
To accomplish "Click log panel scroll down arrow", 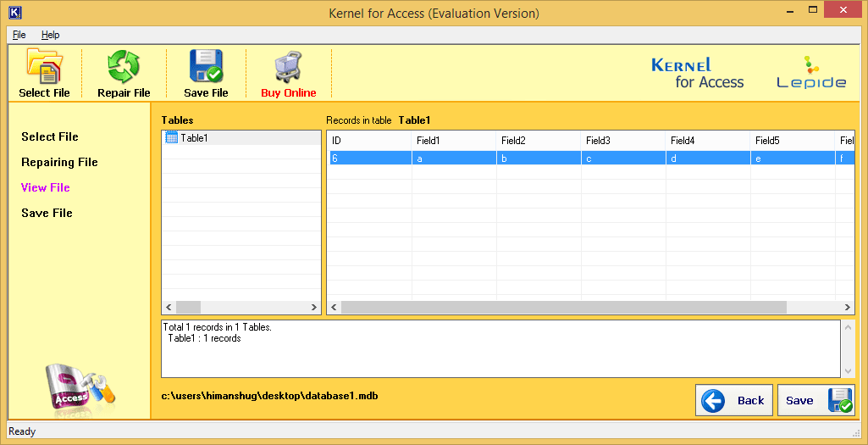I will tap(848, 370).
